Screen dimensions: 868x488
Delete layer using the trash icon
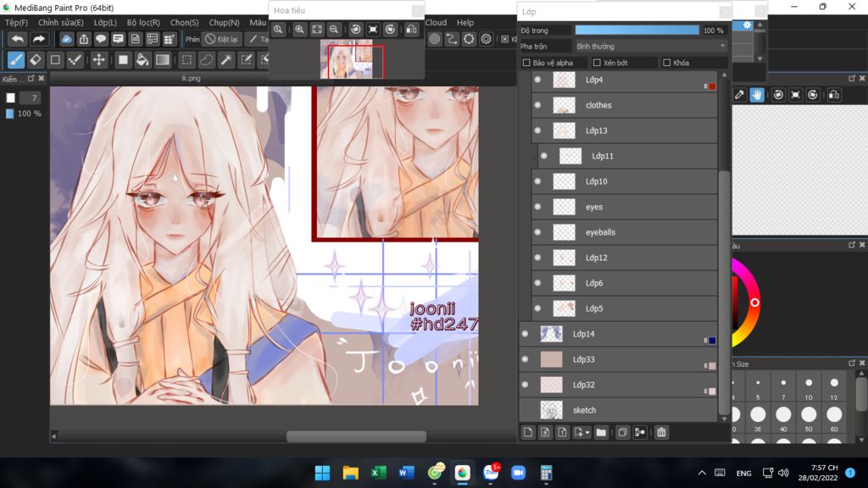(x=661, y=432)
